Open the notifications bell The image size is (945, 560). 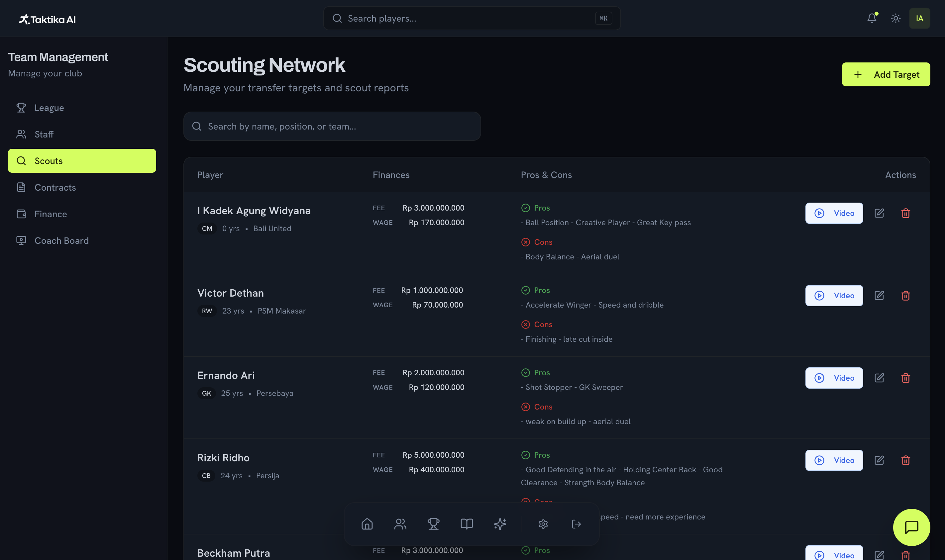click(x=872, y=18)
